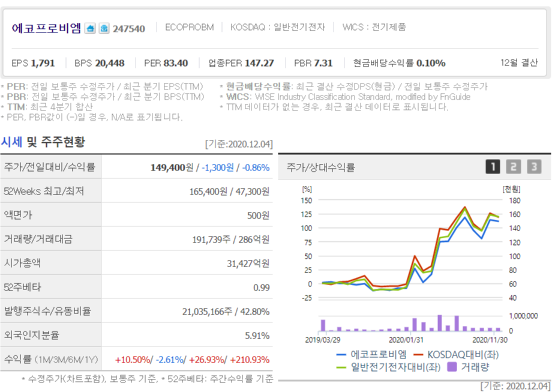Select 6M return +26.93%
552x392 pixels.
(206, 360)
